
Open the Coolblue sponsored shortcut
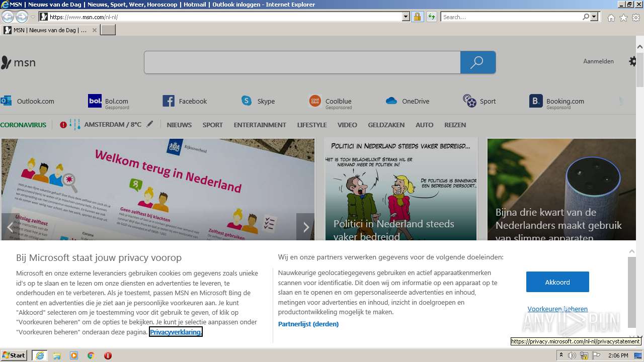[331, 102]
